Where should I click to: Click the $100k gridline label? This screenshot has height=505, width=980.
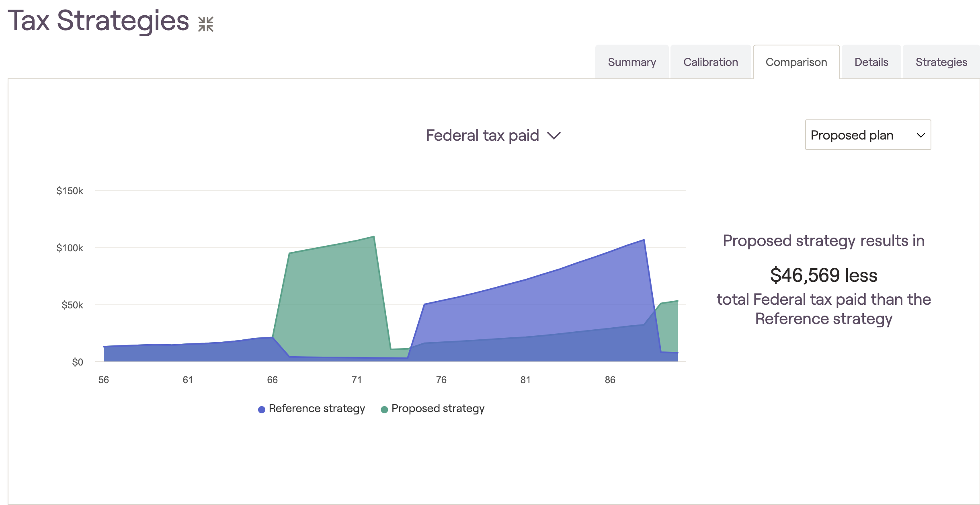(70, 248)
